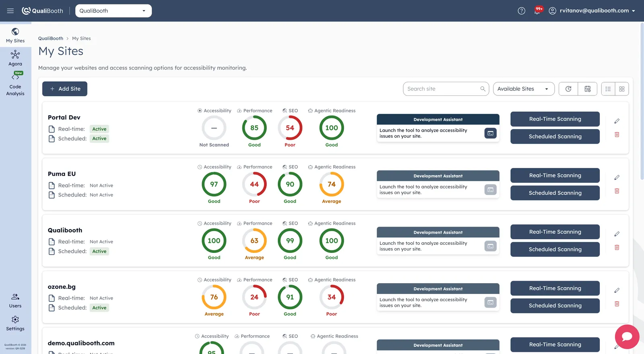This screenshot has width=644, height=354.
Task: Open Code Analysis in sidebar
Action: (15, 84)
